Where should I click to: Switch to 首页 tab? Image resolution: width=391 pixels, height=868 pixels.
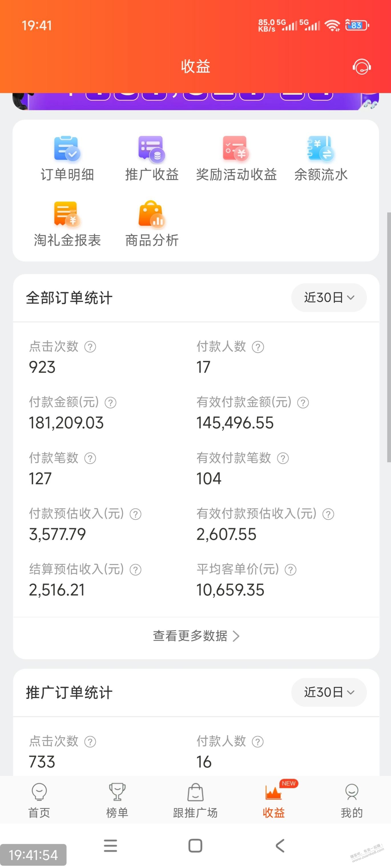[x=39, y=800]
